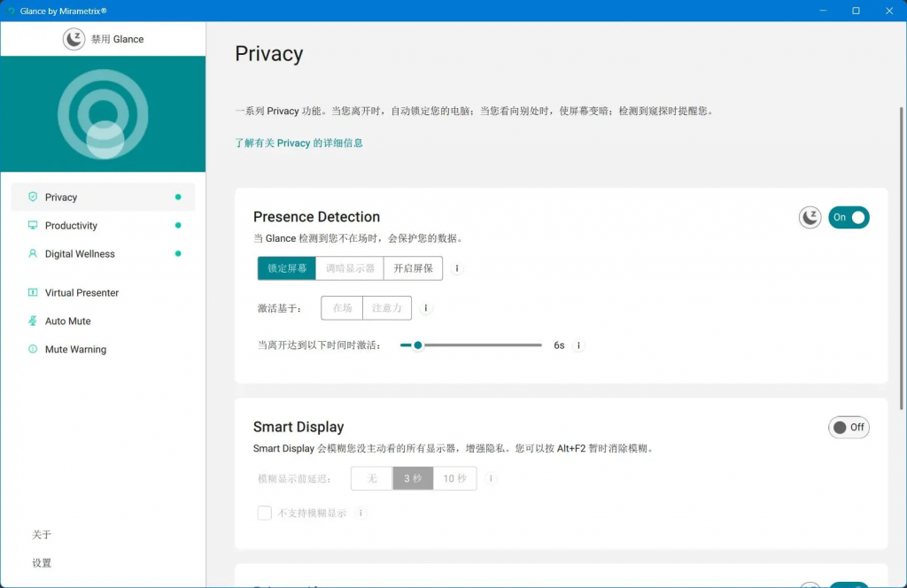Select the 锁定屏幕 option
The width and height of the screenshot is (907, 588).
click(287, 268)
